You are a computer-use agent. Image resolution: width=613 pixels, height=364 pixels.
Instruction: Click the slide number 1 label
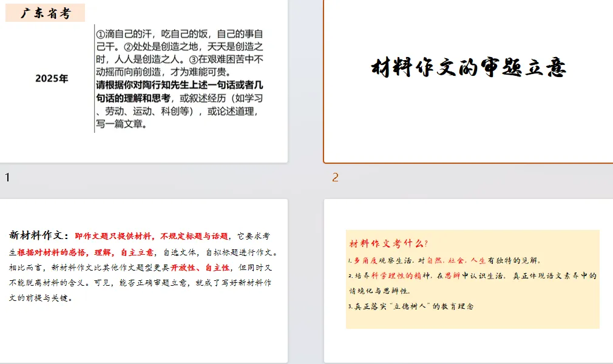tap(7, 177)
